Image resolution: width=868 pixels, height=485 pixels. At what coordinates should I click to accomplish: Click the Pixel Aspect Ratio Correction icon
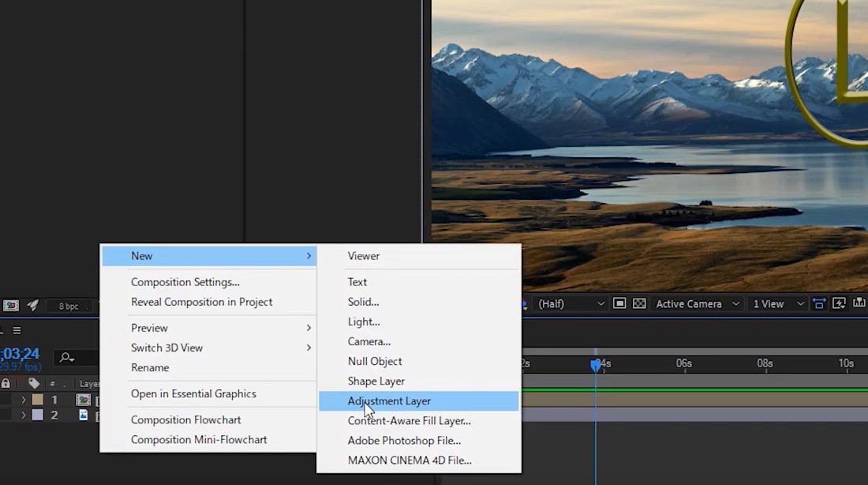click(819, 303)
